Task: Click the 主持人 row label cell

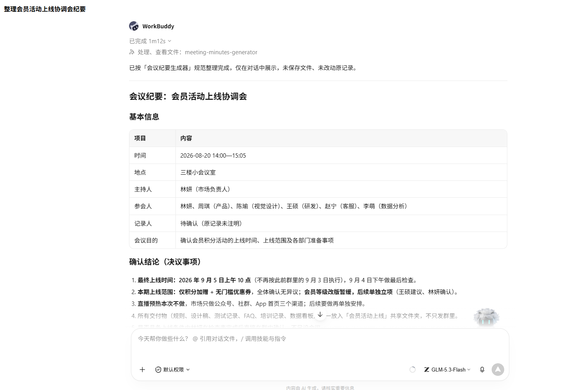Action: [x=152, y=189]
